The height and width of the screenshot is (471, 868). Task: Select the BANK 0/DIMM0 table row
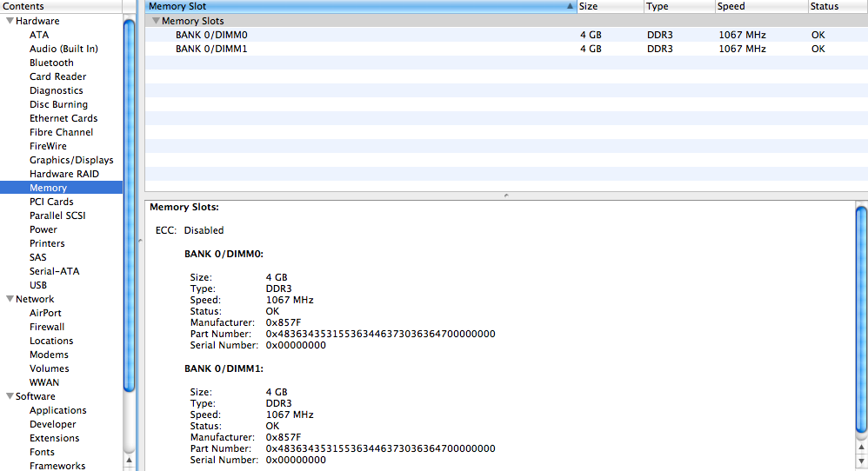tap(506, 35)
